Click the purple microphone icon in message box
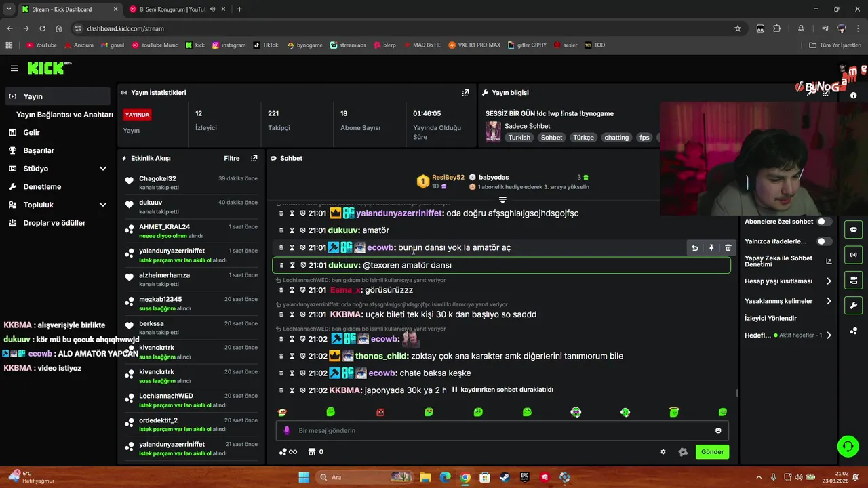 point(287,430)
